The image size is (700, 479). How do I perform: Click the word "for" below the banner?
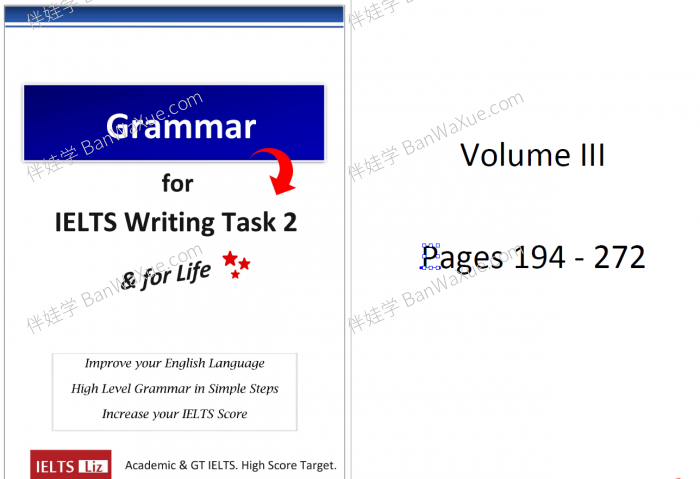click(x=178, y=183)
